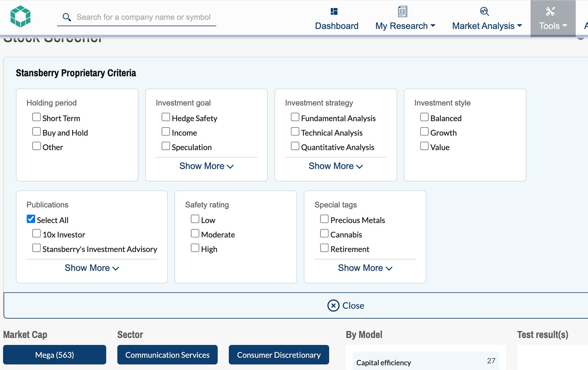This screenshot has width=588, height=370.
Task: Enable the Income investment goal
Action: pos(166,131)
